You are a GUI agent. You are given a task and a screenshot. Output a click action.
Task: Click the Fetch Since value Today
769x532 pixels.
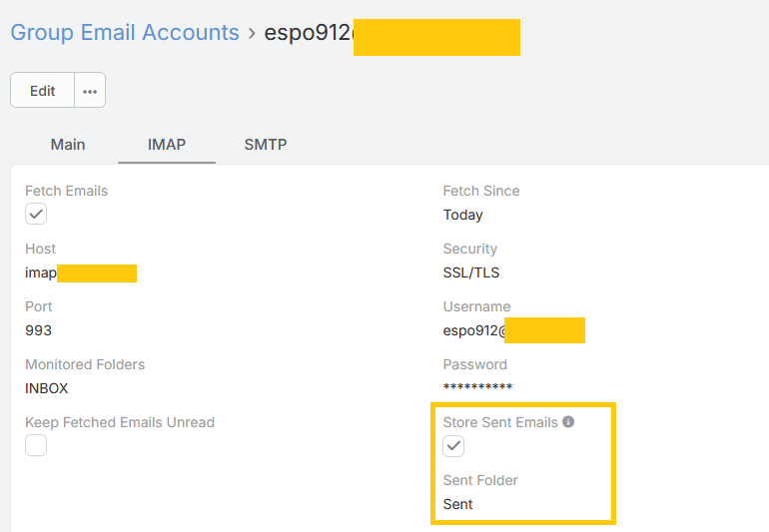tap(462, 215)
